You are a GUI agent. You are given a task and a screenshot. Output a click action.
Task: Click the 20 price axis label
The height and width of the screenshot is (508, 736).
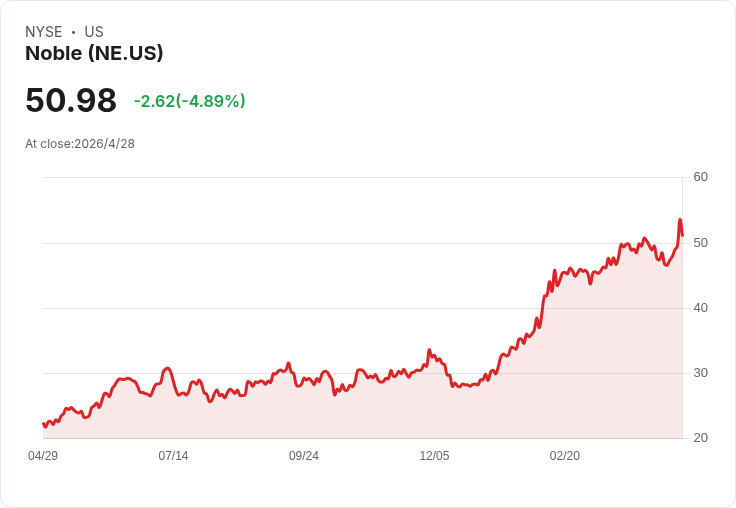(x=700, y=438)
